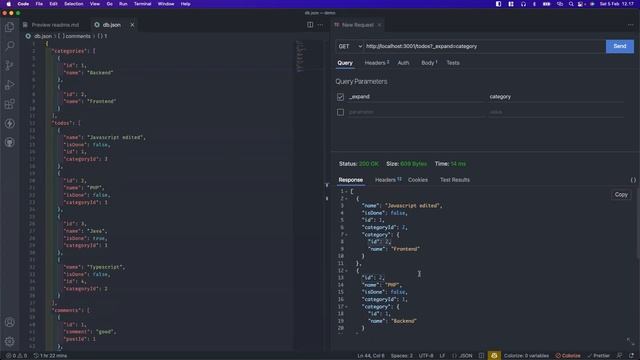Open the Source Control view

[x=9, y=65]
